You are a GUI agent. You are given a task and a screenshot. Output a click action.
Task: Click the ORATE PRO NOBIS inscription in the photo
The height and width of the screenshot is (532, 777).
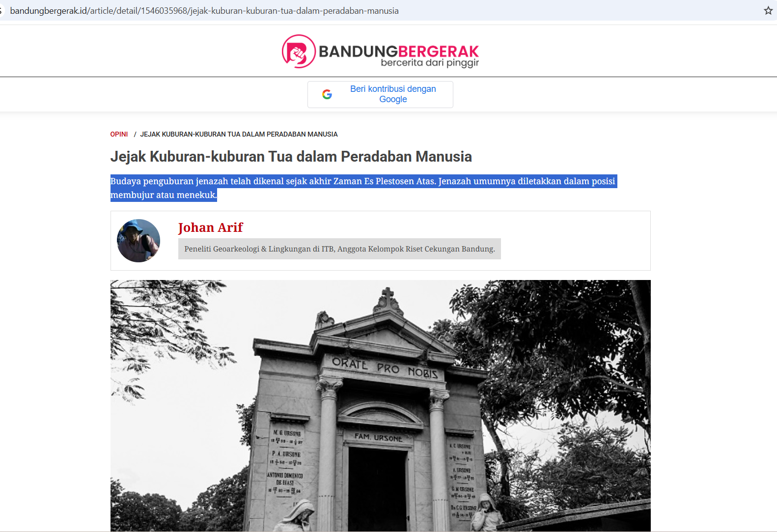[x=385, y=368]
